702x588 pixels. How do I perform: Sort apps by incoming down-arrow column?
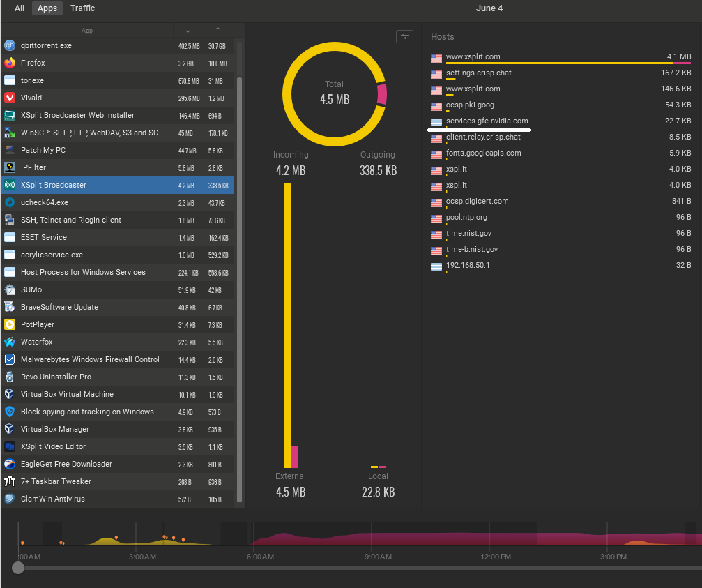pyautogui.click(x=188, y=30)
